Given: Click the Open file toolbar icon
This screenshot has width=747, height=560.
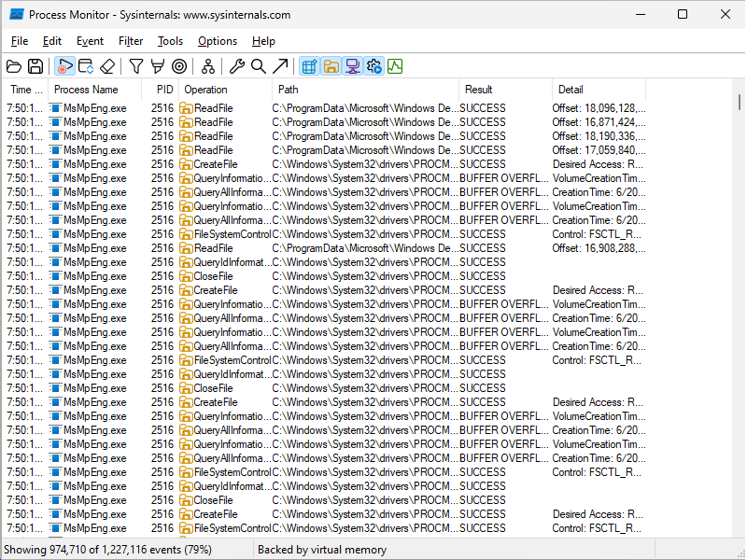Looking at the screenshot, I should [14, 66].
